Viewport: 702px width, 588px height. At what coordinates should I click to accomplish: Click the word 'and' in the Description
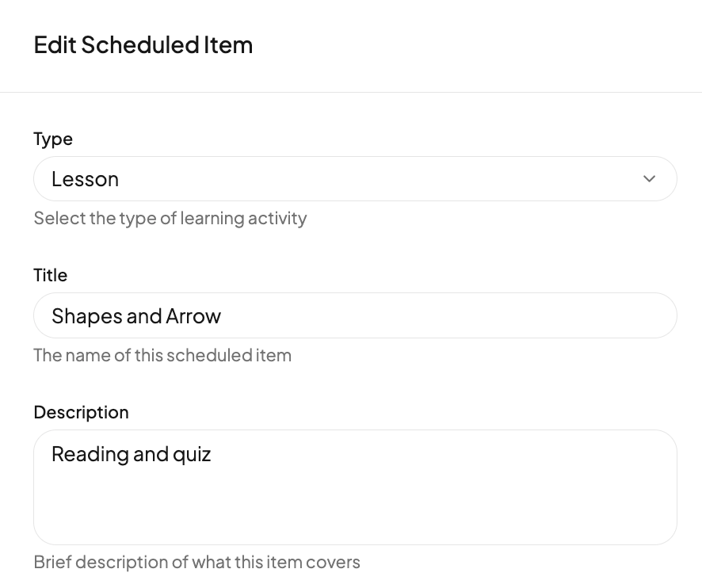click(151, 454)
